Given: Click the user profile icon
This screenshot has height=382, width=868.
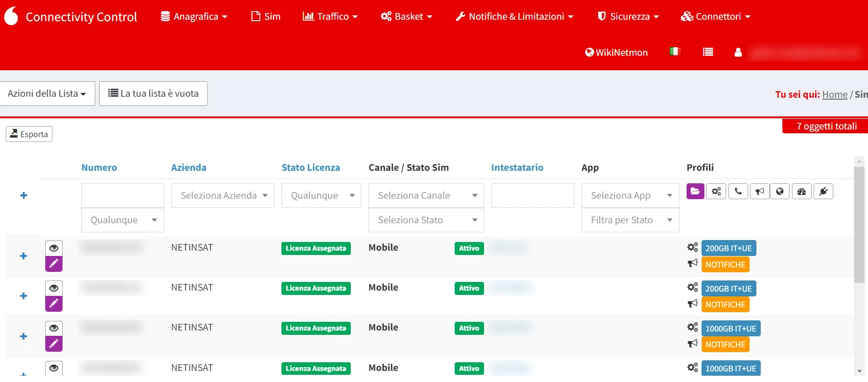Looking at the screenshot, I should (x=738, y=52).
